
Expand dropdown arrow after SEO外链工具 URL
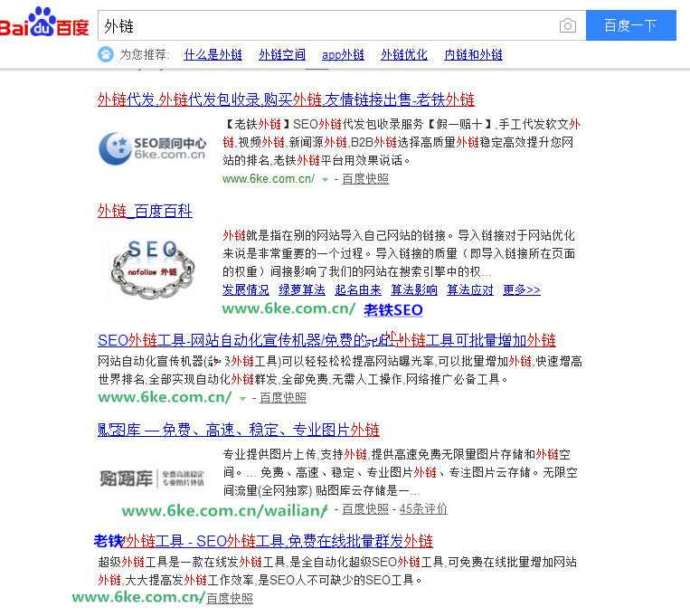click(x=242, y=399)
